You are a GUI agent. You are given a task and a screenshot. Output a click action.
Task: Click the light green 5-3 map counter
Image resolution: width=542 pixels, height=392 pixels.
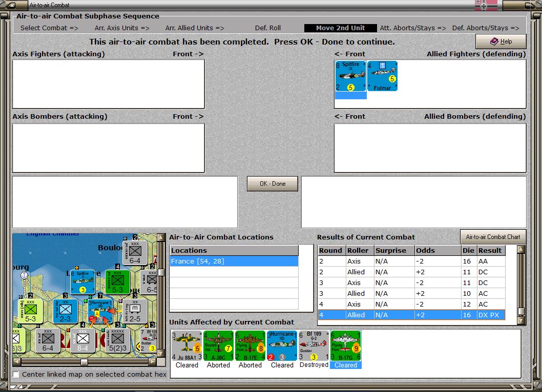coord(30,311)
